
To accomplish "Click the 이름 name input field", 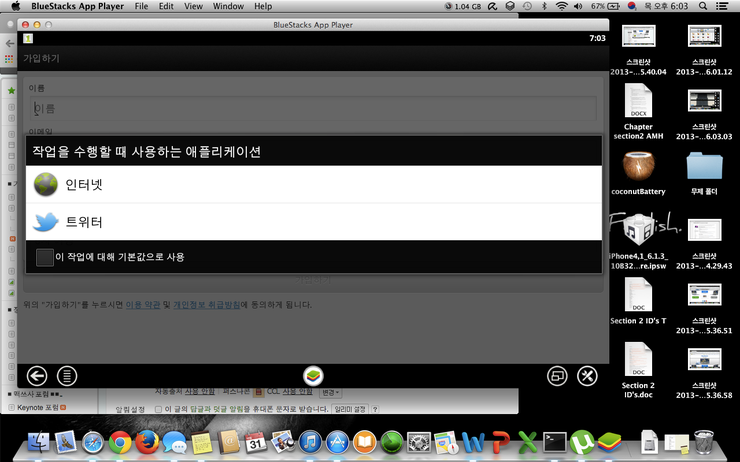I will (x=313, y=109).
